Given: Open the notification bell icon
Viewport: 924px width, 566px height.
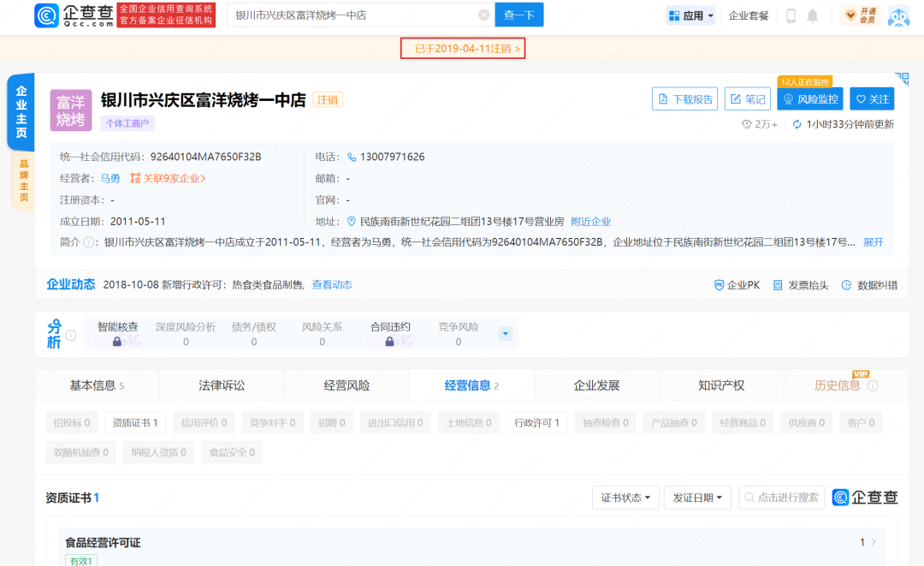Looking at the screenshot, I should pos(813,16).
